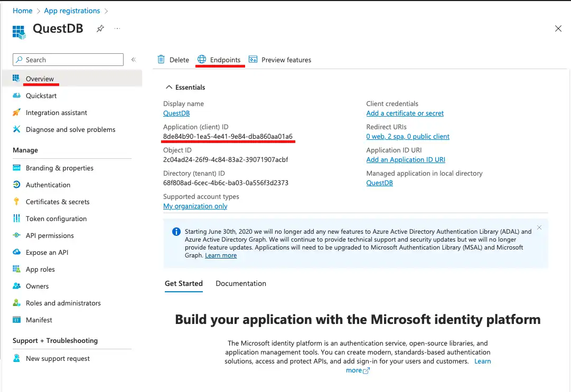Click the Diagnose and solve problems icon

pyautogui.click(x=16, y=129)
